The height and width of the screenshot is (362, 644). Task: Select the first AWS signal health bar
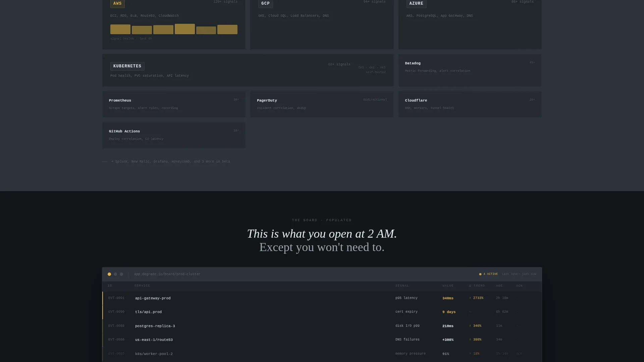(120, 29)
